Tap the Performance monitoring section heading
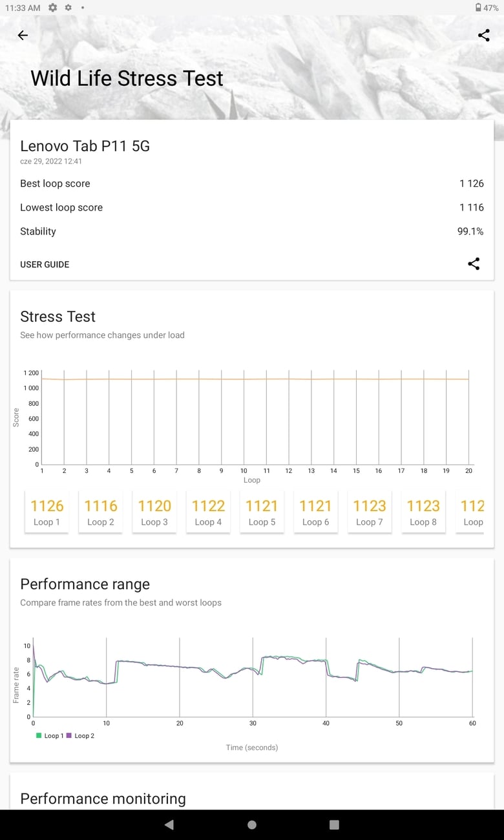 (x=103, y=799)
